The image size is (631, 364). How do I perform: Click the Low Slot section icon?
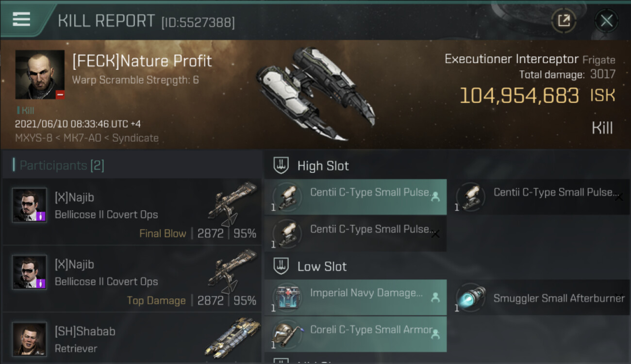(282, 266)
